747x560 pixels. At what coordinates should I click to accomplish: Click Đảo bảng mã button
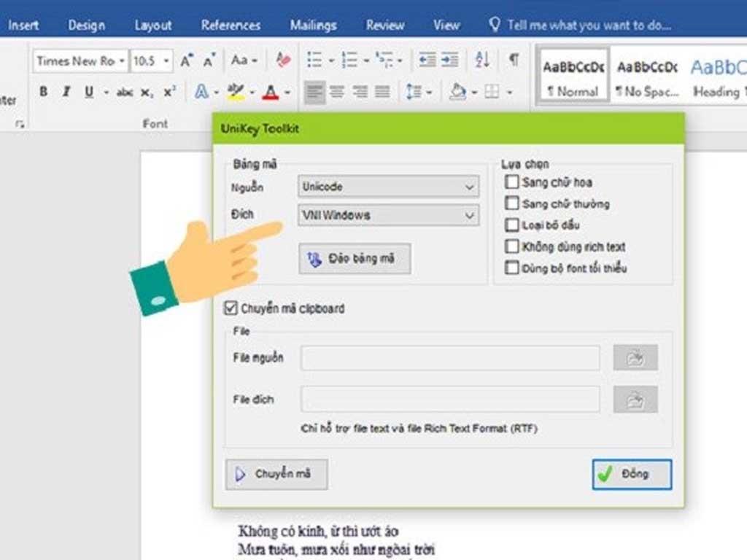[x=355, y=259]
